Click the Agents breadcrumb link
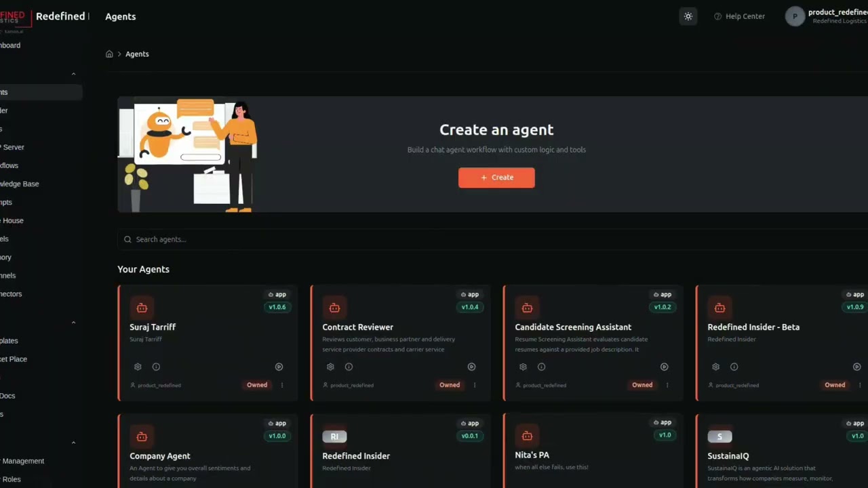Viewport: 868px width, 488px height. tap(137, 54)
